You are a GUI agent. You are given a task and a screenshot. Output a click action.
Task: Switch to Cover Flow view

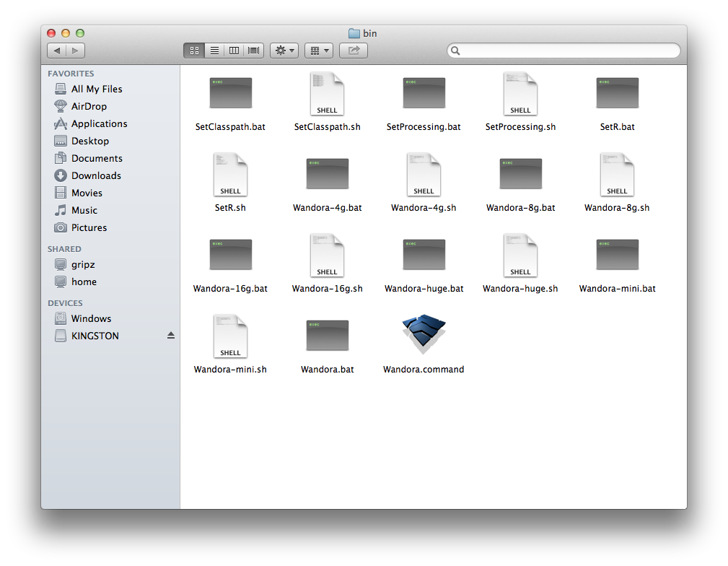click(x=254, y=51)
